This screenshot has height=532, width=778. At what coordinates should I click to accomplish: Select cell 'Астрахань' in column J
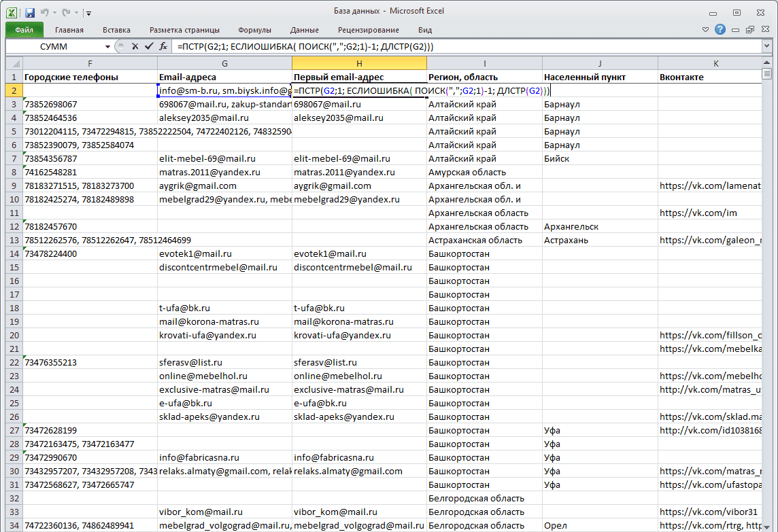point(600,240)
